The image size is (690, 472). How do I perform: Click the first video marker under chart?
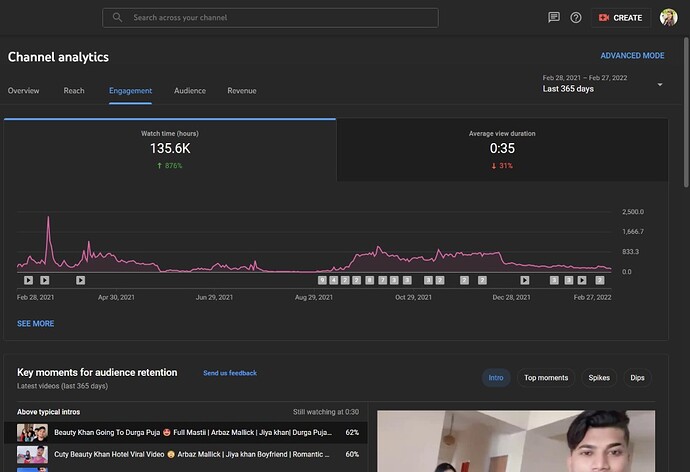click(x=28, y=280)
